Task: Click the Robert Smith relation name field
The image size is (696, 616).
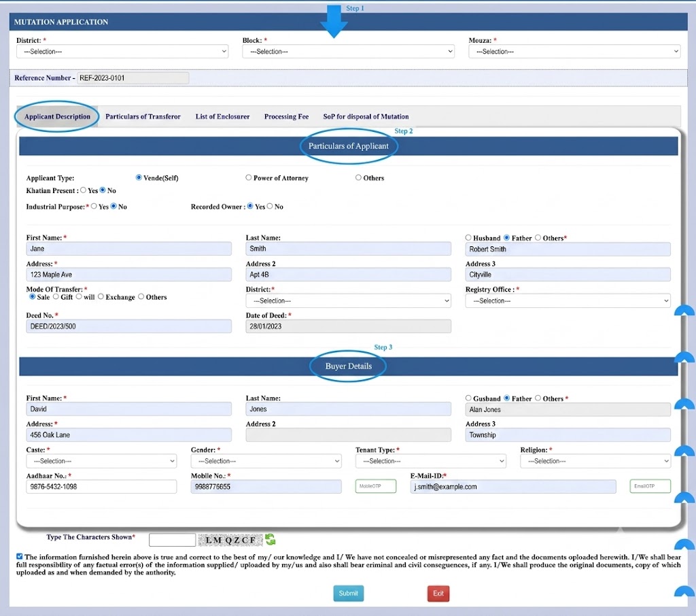Action: 568,249
